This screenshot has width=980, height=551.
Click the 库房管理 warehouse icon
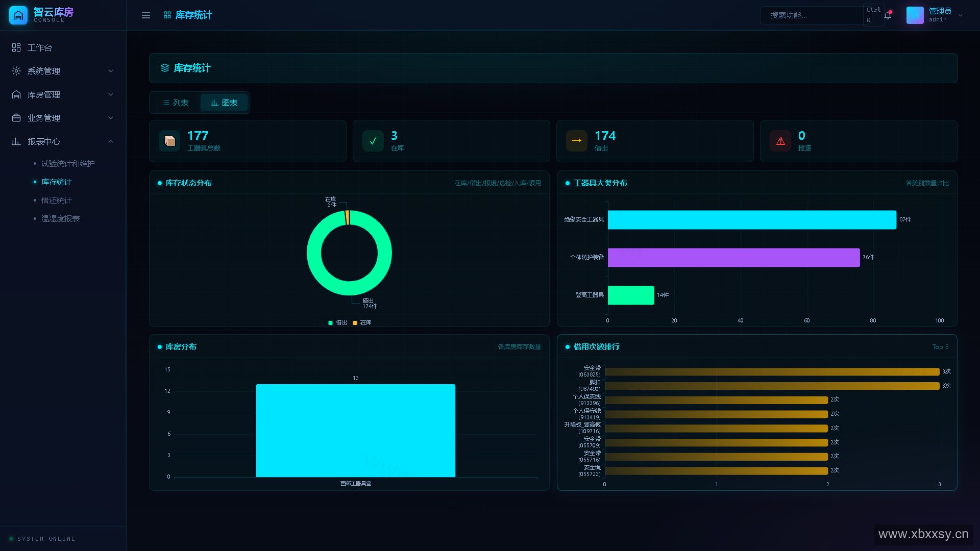click(x=16, y=94)
